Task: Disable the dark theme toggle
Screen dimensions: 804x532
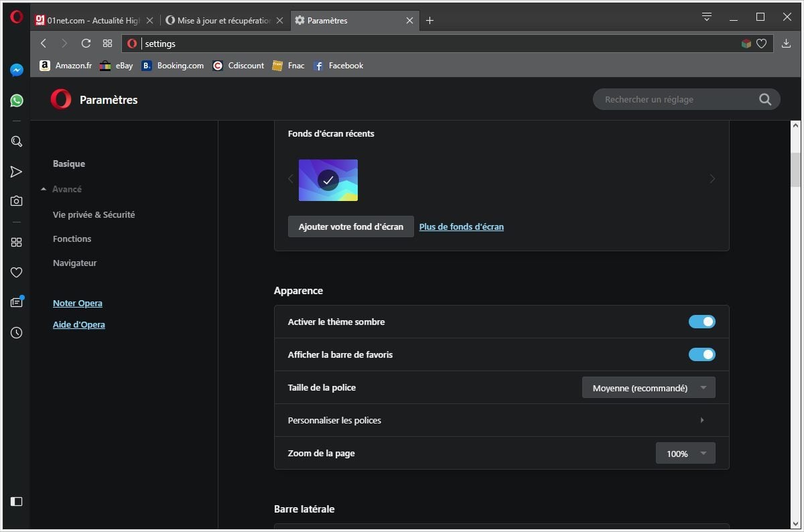Action: click(x=701, y=322)
